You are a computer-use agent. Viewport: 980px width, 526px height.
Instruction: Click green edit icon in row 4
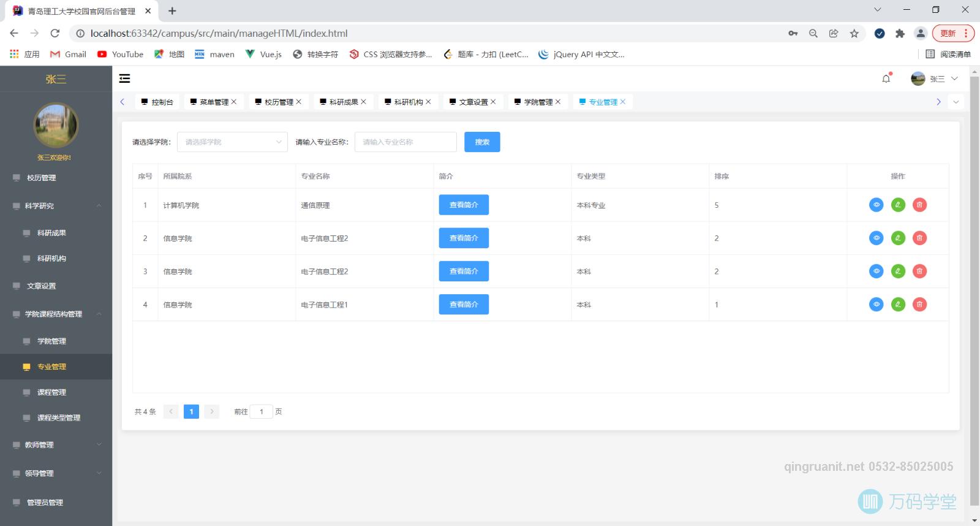(x=898, y=304)
